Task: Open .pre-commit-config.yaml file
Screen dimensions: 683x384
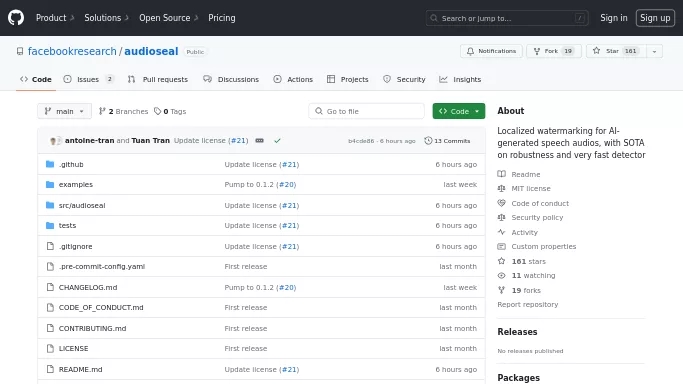Action: (x=102, y=266)
